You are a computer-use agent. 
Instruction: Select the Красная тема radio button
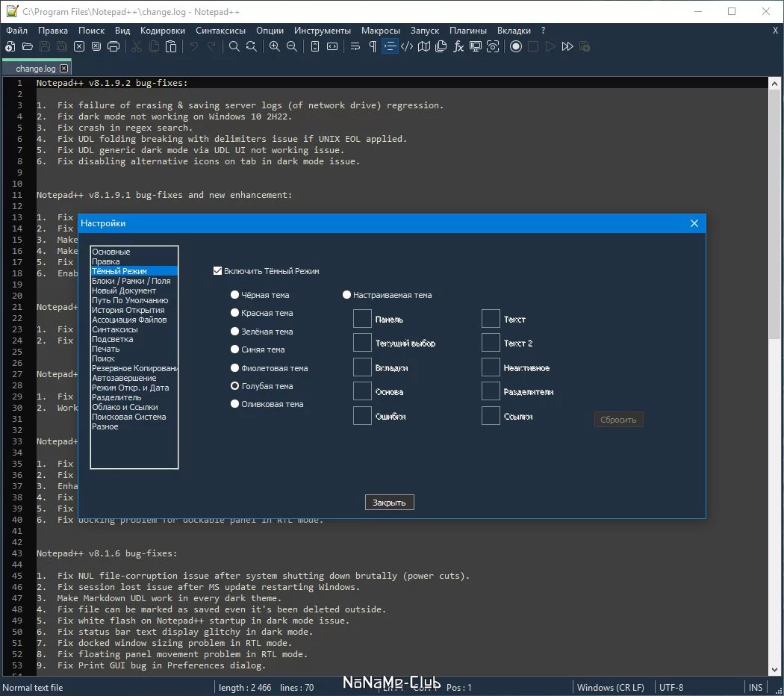pyautogui.click(x=234, y=312)
